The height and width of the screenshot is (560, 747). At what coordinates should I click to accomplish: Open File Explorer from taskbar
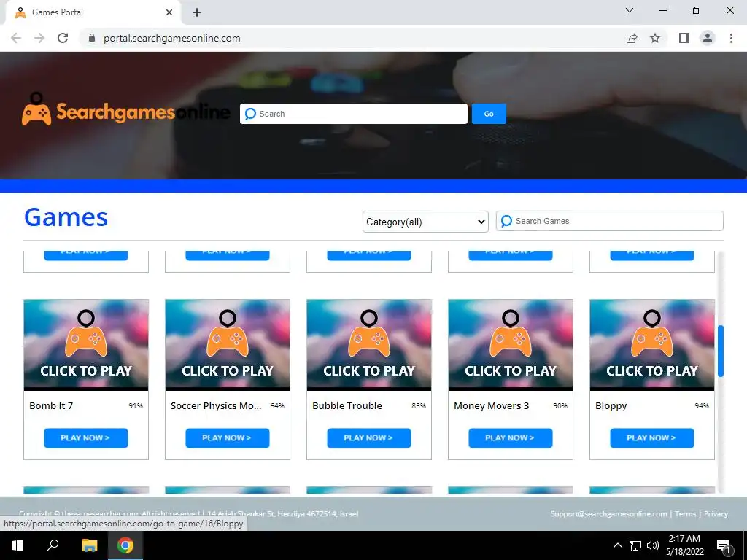tap(89, 545)
